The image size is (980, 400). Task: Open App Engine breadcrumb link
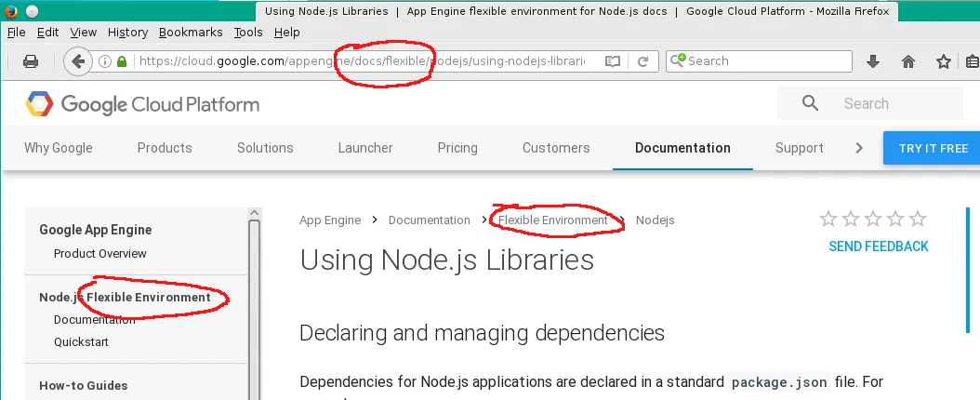point(330,220)
